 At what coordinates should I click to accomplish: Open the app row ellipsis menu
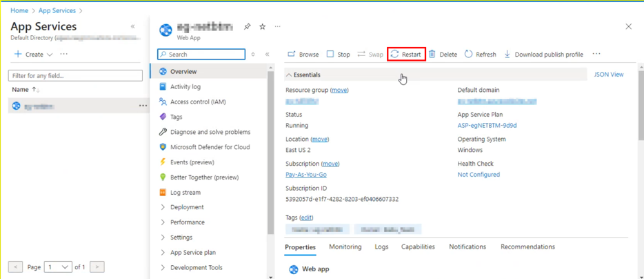coord(143,106)
